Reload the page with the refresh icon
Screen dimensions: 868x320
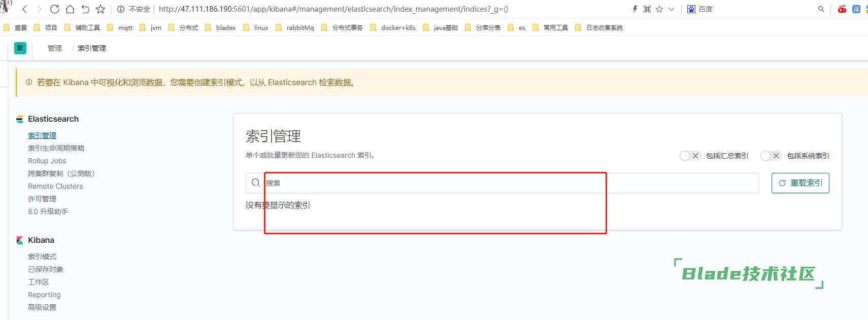tap(55, 9)
